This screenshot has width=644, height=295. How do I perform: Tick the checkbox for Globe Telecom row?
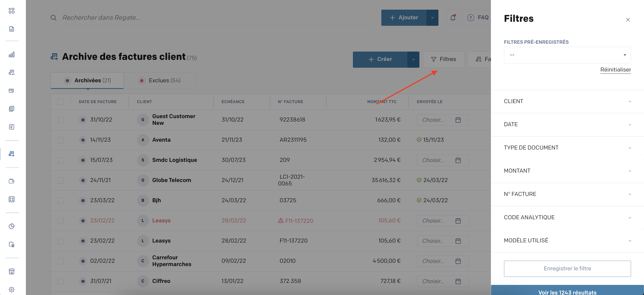[61, 180]
